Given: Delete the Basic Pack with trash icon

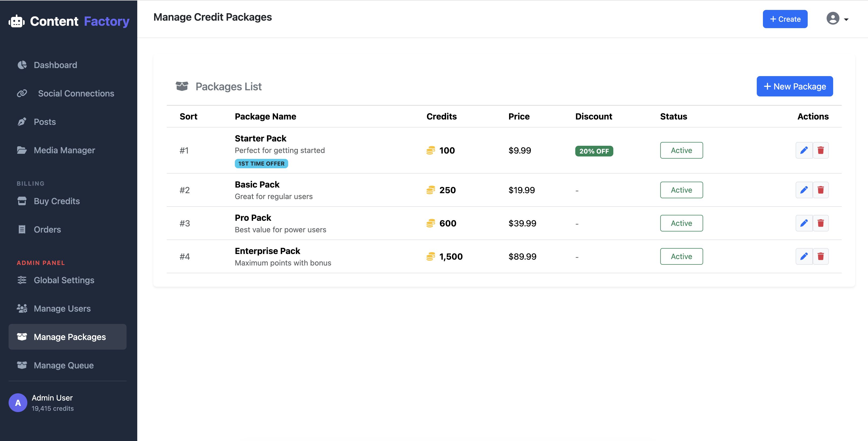Looking at the screenshot, I should pyautogui.click(x=821, y=190).
